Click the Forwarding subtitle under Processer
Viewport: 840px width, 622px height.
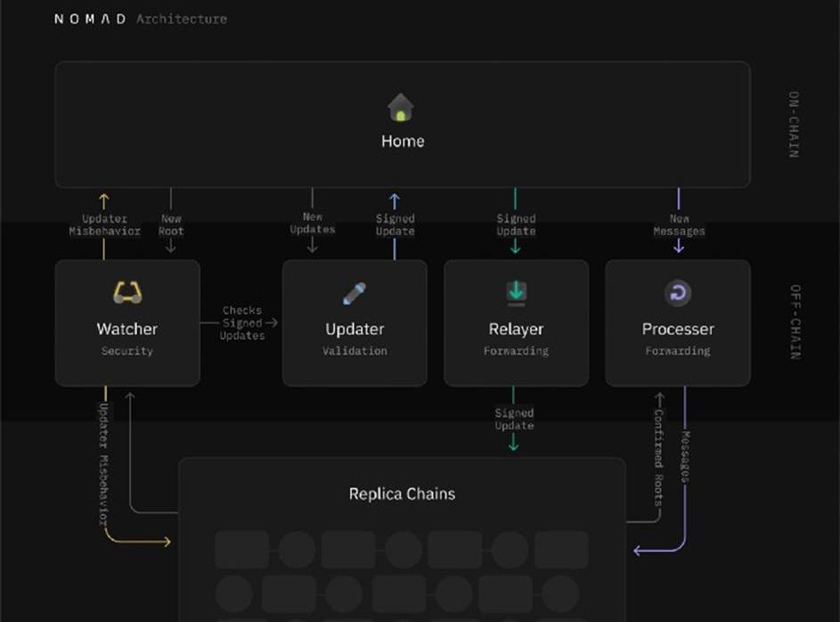(678, 351)
